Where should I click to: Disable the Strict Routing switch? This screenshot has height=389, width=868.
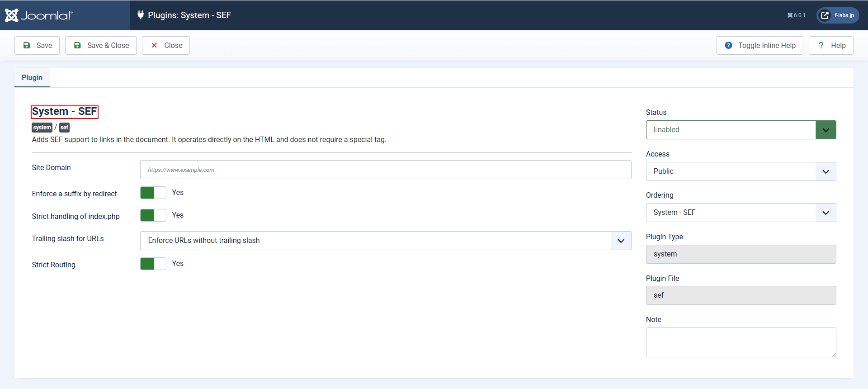[x=153, y=264]
